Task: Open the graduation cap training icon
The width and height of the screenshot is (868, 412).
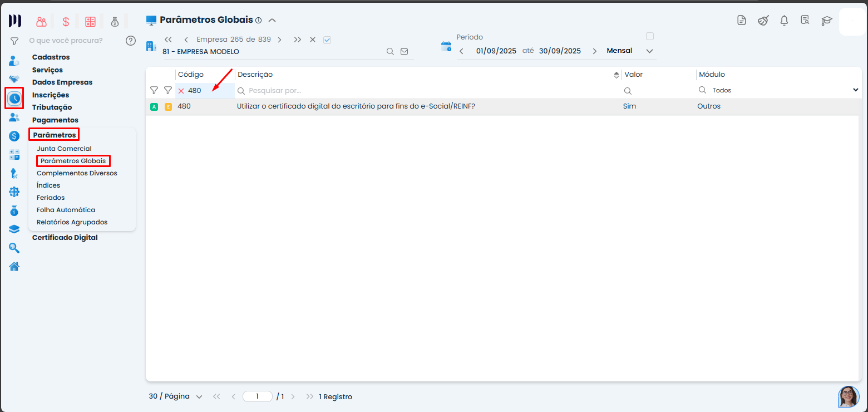Action: click(x=827, y=21)
